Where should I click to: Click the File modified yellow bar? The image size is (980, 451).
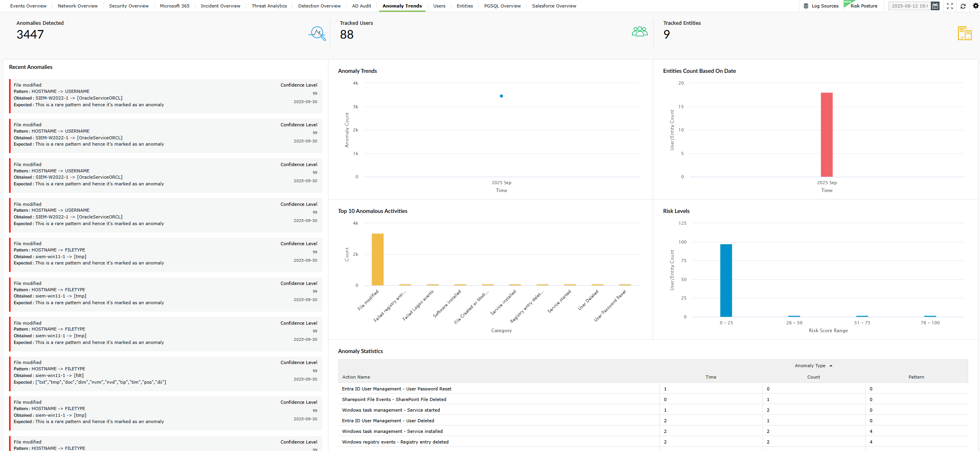378,259
